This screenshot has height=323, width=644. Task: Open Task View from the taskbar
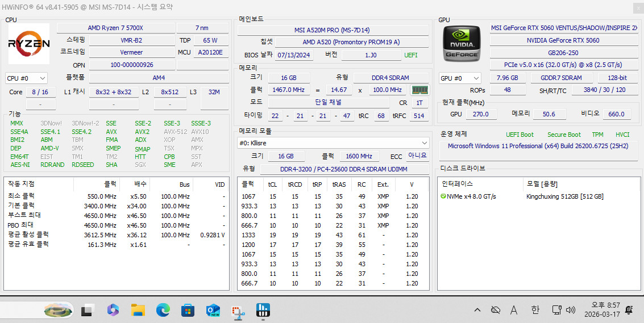point(88,311)
